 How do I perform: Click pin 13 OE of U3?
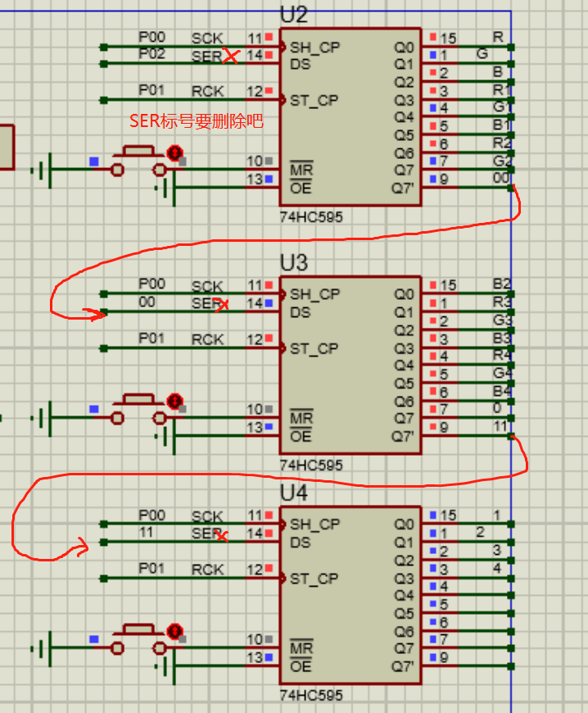[x=263, y=436]
